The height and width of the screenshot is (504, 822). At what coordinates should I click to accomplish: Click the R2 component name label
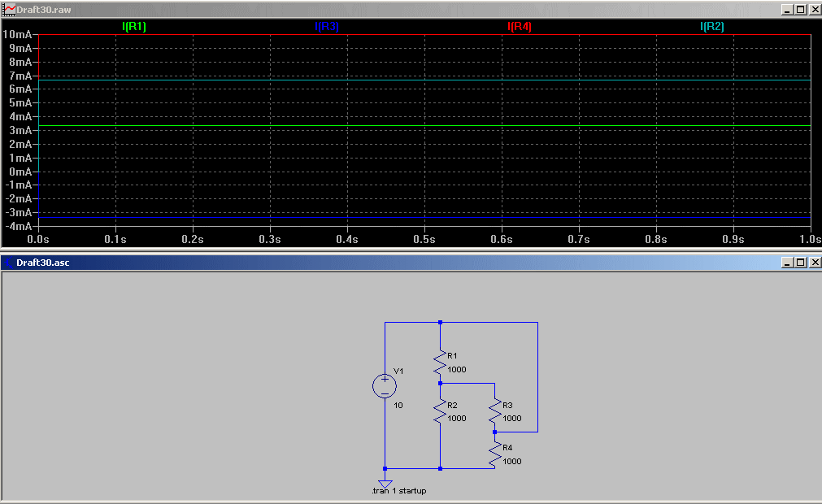[452, 405]
